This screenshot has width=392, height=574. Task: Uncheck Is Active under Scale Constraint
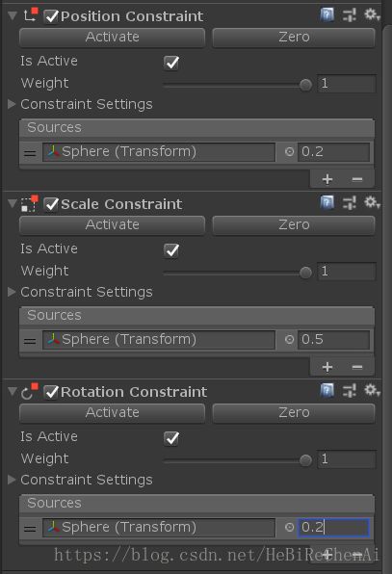171,250
